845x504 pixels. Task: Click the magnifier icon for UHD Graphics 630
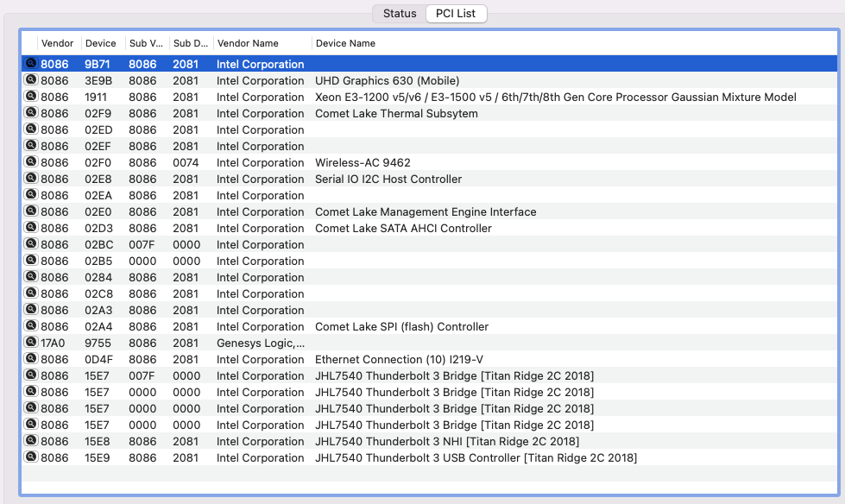31,80
